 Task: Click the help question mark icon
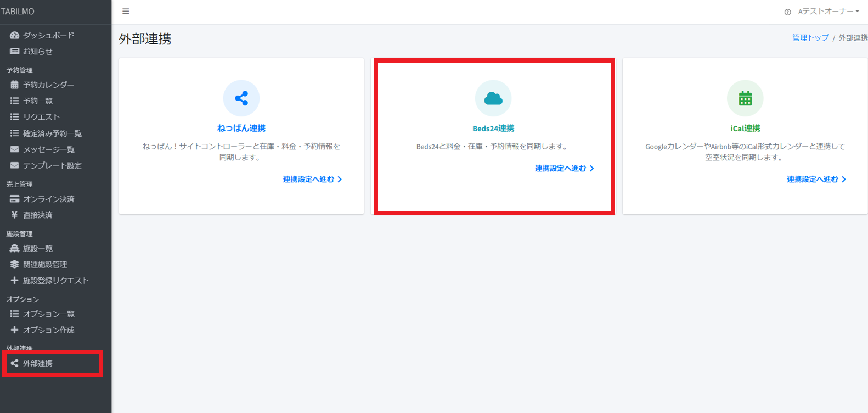tap(788, 12)
